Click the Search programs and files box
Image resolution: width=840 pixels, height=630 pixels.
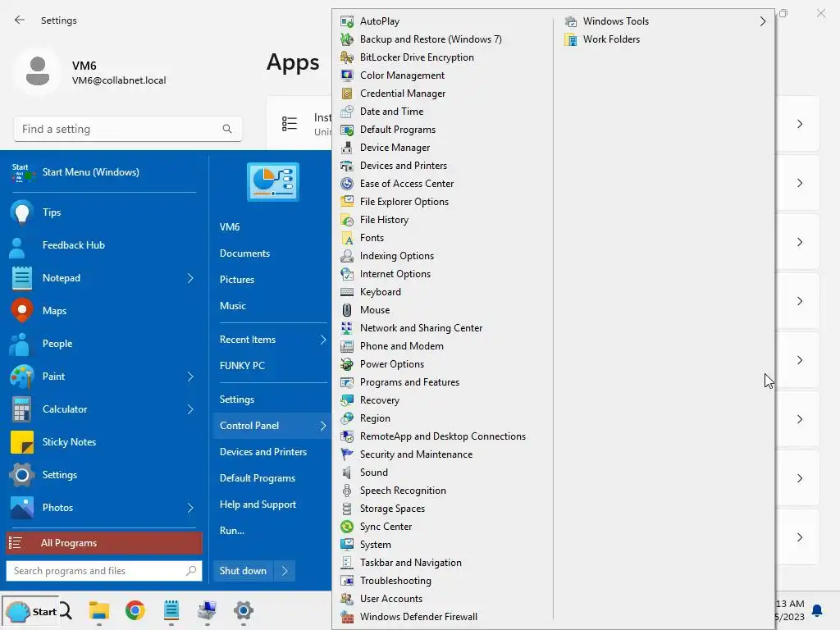click(104, 571)
